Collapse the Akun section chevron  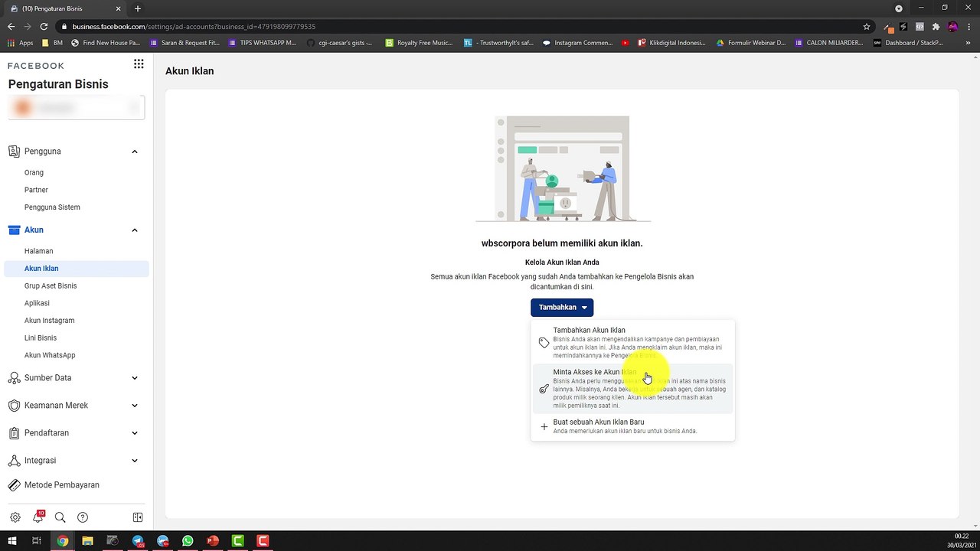135,230
